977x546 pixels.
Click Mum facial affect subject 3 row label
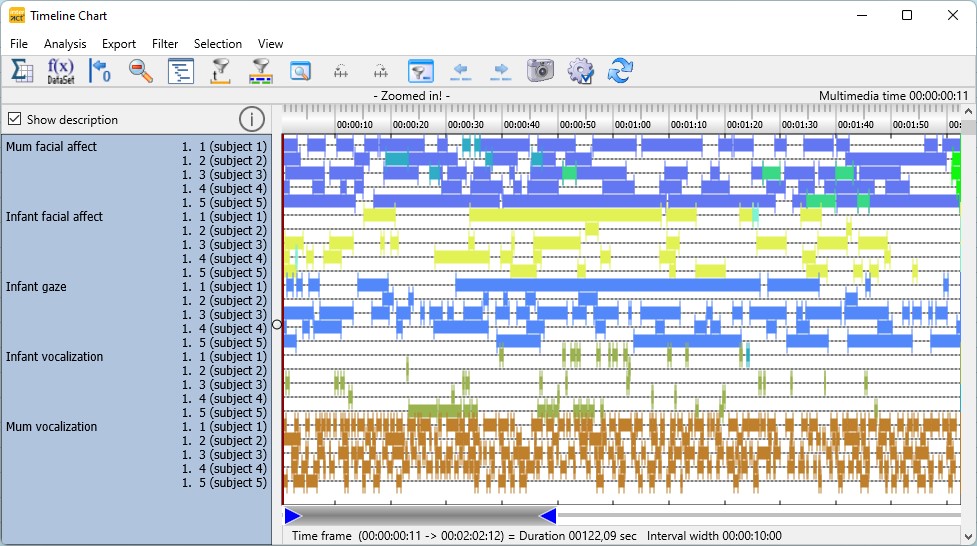[x=224, y=175]
